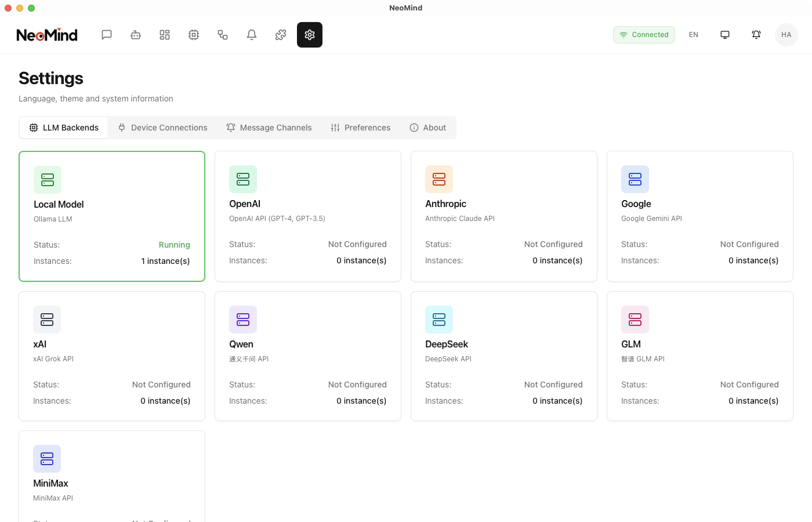
Task: Click the active settings gear icon
Action: click(310, 35)
